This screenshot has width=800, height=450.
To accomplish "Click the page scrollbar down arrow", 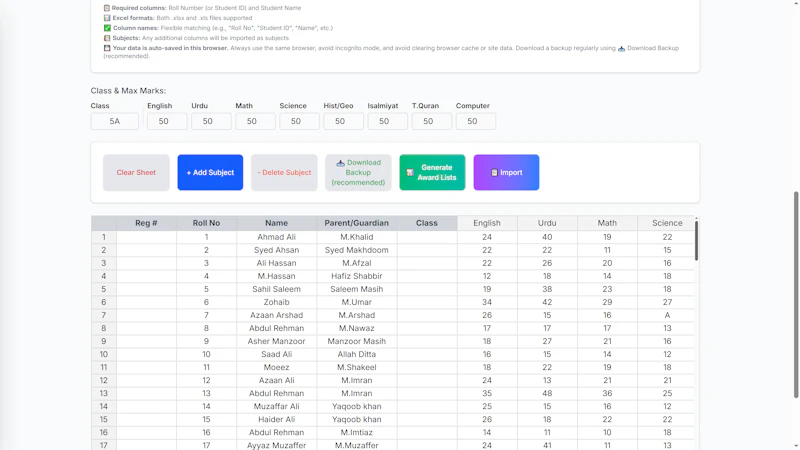I will tap(796, 446).
